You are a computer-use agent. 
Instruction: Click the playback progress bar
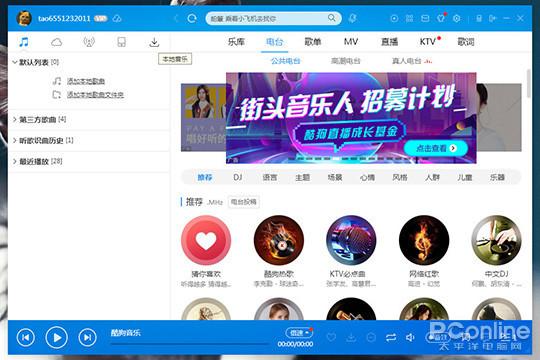[x=189, y=343]
